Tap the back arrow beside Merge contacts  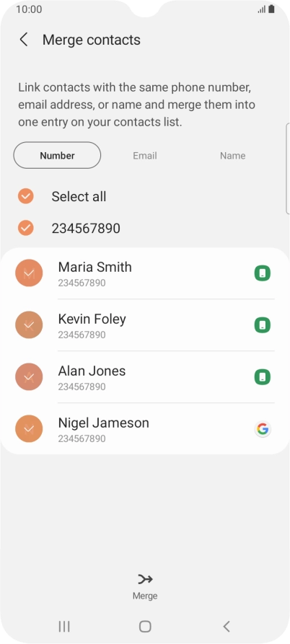(24, 40)
